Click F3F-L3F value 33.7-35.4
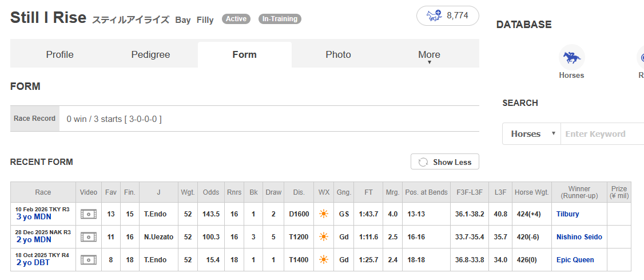 pos(470,237)
